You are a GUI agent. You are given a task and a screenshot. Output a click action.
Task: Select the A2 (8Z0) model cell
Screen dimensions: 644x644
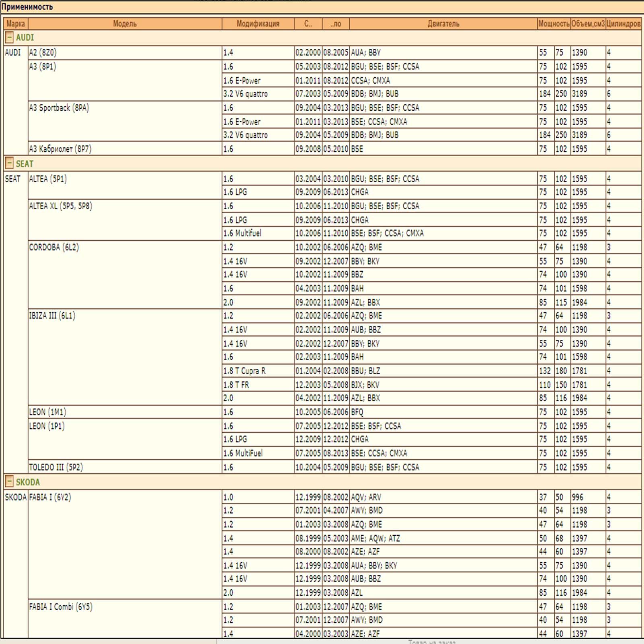pyautogui.click(x=43, y=53)
